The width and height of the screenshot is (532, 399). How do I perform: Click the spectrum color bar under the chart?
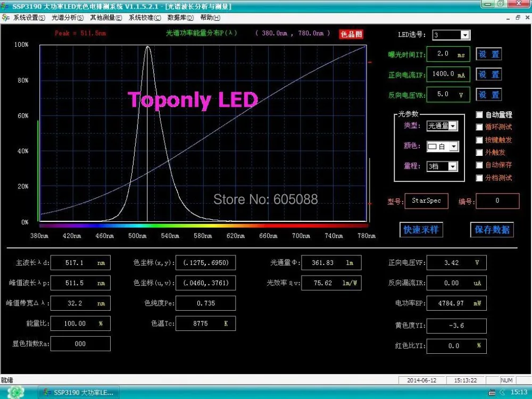(x=204, y=225)
